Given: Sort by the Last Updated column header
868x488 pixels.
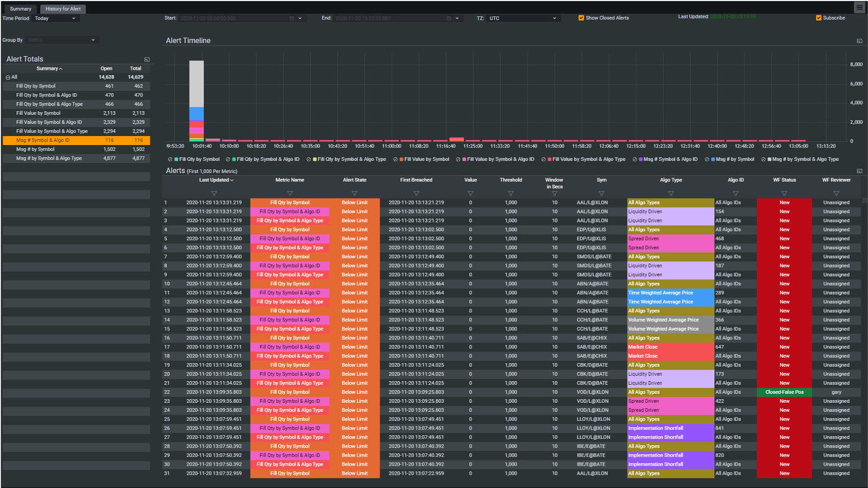Looking at the screenshot, I should 216,180.
